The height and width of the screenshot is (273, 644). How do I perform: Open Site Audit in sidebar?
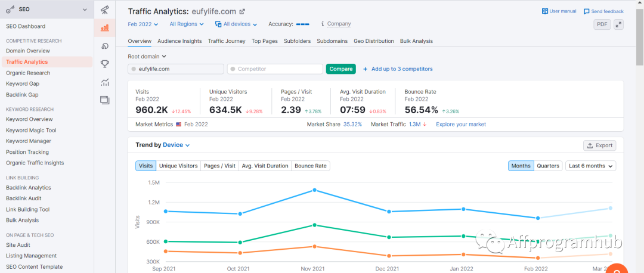coord(18,244)
